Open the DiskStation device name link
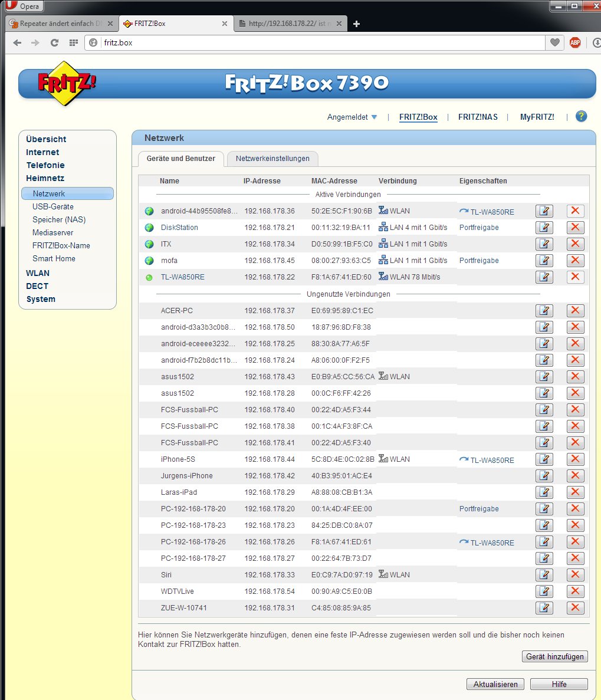Viewport: 601px width, 700px height. point(179,228)
